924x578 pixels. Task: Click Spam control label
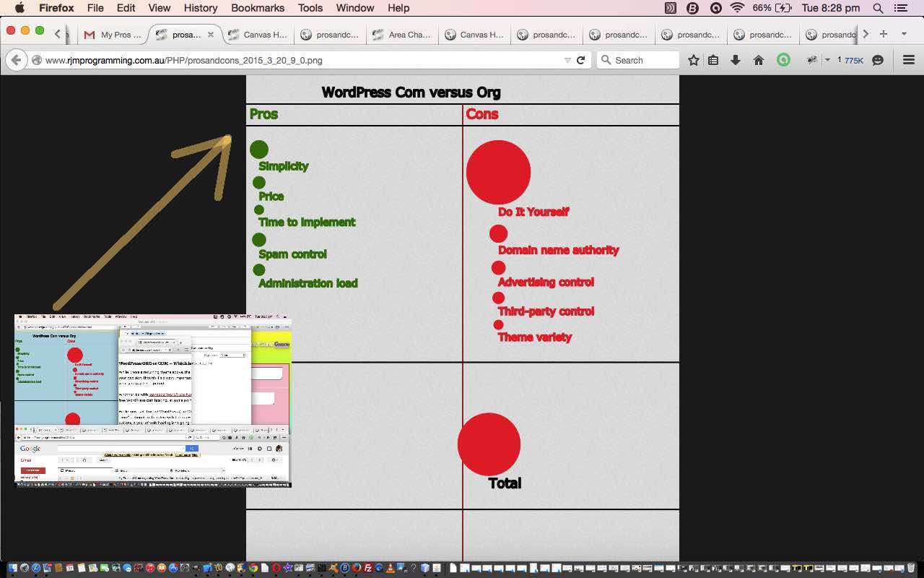click(x=292, y=254)
